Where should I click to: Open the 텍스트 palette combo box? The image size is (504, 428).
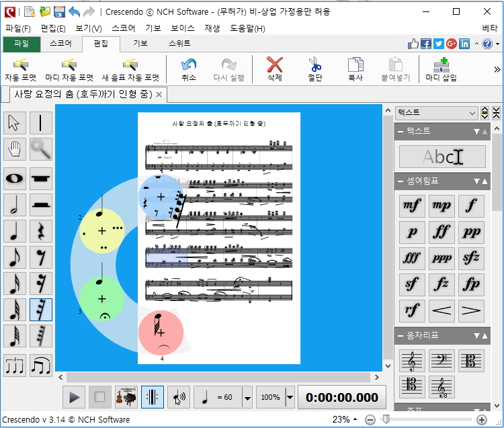tap(437, 113)
